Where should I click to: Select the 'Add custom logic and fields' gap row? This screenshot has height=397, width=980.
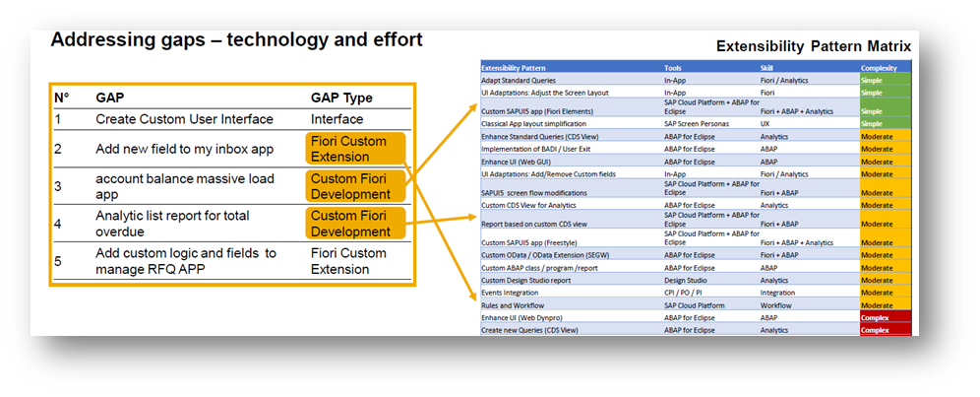pos(186,260)
